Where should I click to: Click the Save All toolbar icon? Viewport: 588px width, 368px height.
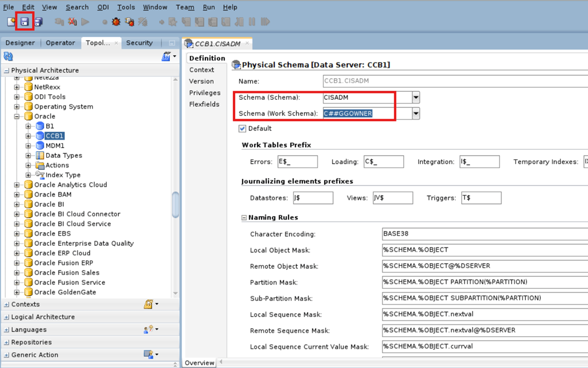coord(38,22)
